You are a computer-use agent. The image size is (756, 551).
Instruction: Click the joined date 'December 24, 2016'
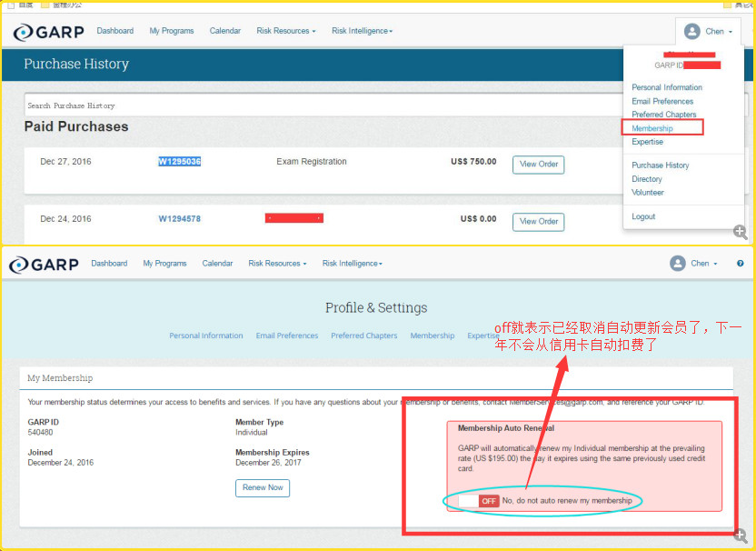60,463
